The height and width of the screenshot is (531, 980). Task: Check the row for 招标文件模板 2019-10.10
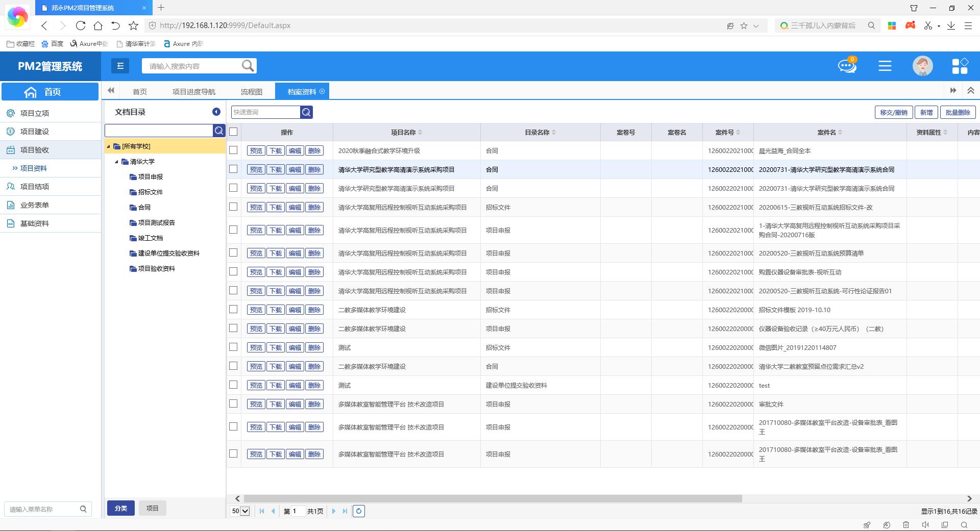233,309
